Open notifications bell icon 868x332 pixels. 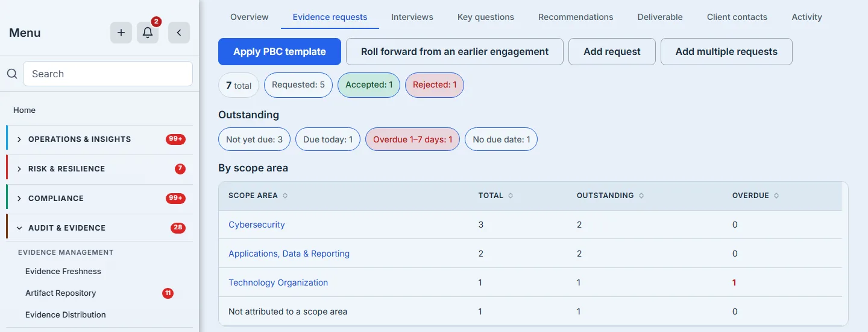click(x=148, y=33)
